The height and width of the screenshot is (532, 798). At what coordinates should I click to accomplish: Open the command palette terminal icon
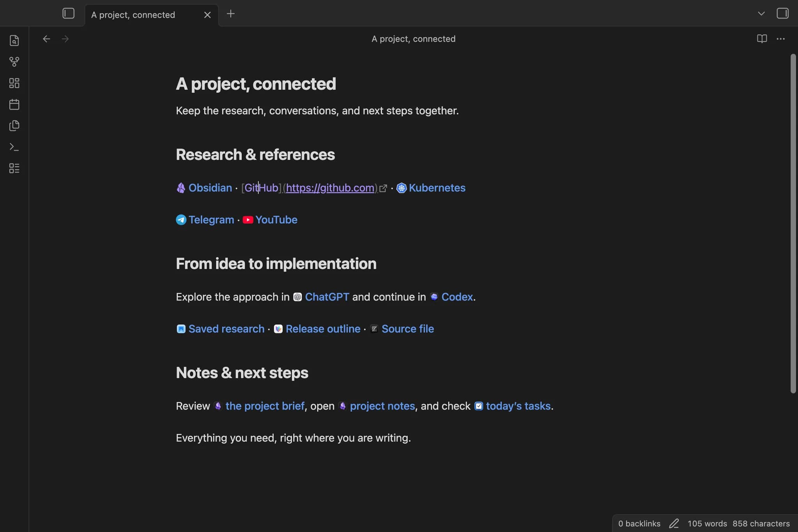tap(14, 147)
